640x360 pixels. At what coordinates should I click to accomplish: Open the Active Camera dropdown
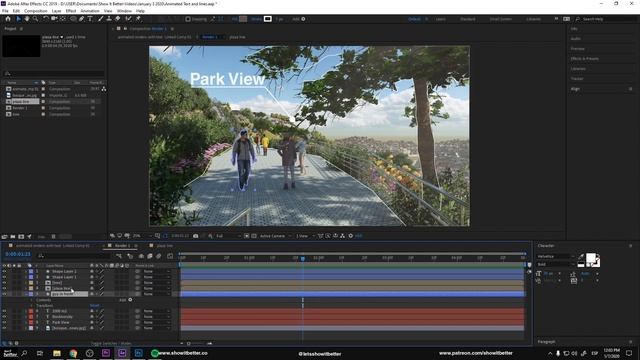coord(276,236)
